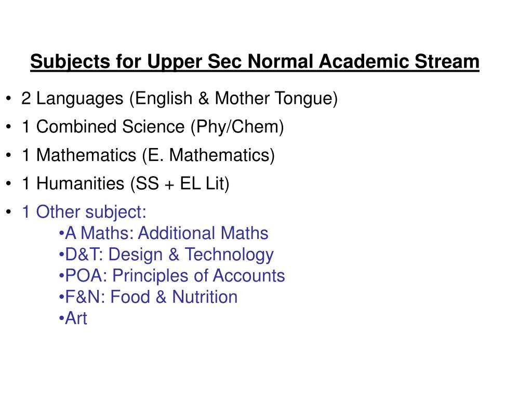The image size is (532, 399).
Task: Click the word 'Humanities'
Action: coord(81,183)
